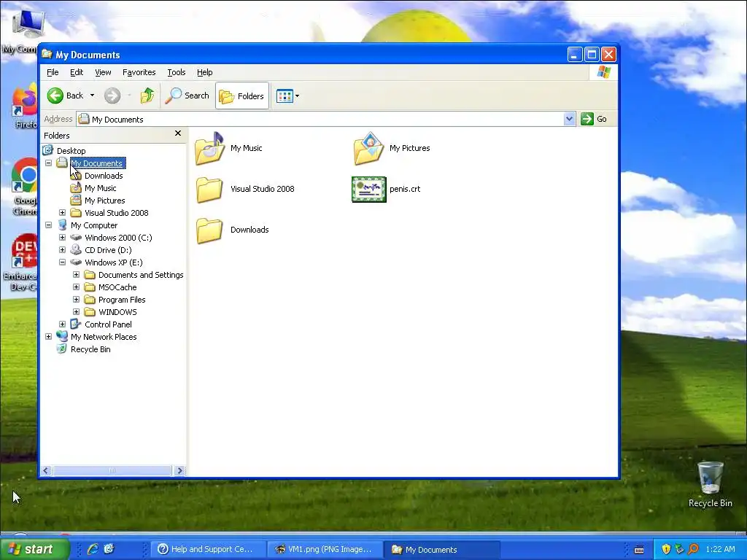The image size is (747, 560).
Task: Open the Tools menu
Action: coord(177,72)
